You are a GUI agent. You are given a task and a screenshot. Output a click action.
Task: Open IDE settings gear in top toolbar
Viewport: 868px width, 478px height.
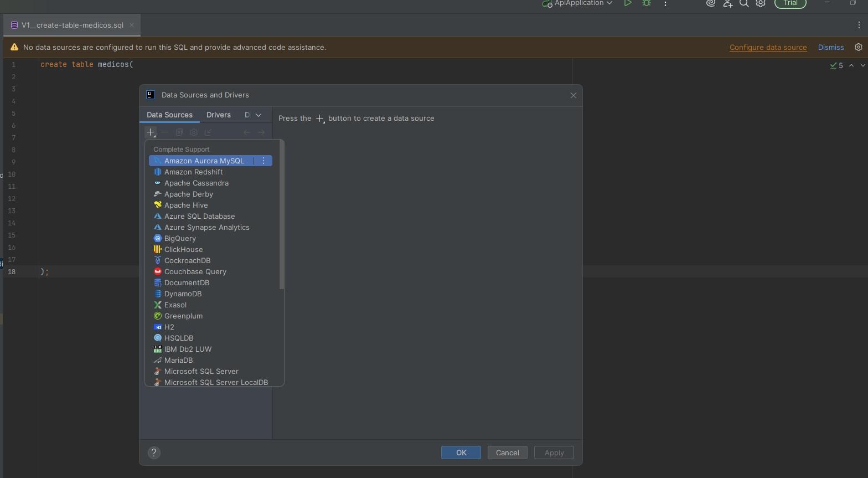761,3
